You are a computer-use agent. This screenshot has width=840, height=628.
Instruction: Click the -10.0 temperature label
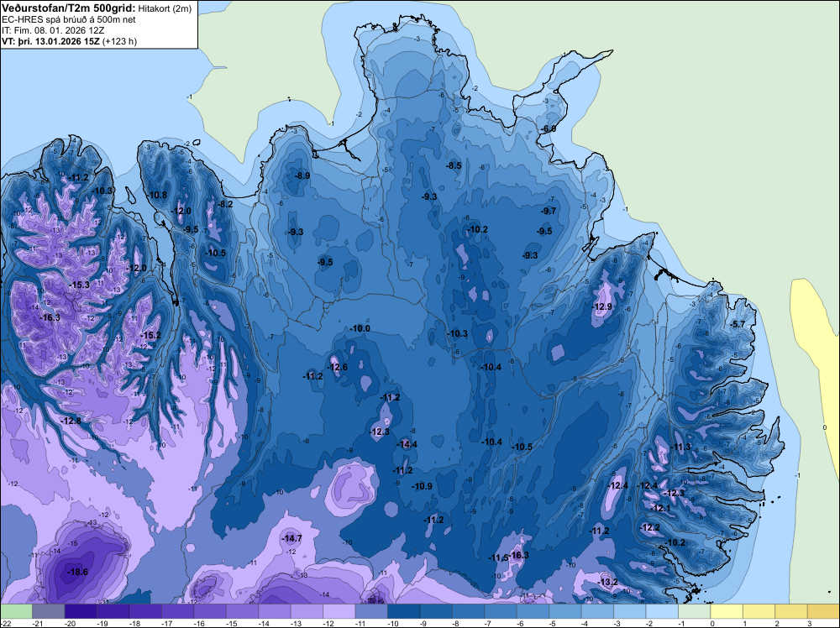click(x=360, y=328)
